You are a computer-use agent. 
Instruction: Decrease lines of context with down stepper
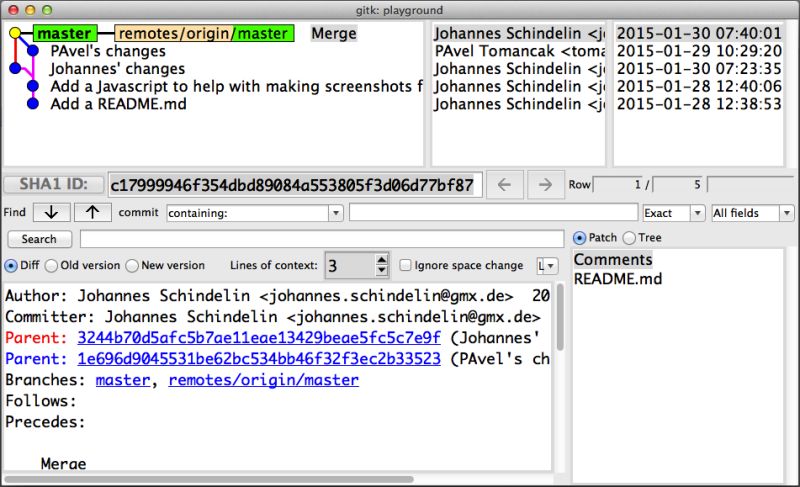click(381, 270)
